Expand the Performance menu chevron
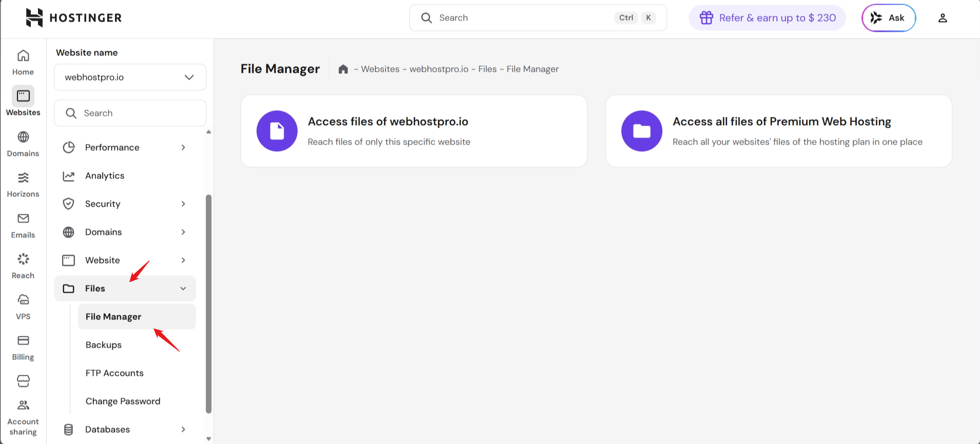The image size is (980, 444). point(183,148)
